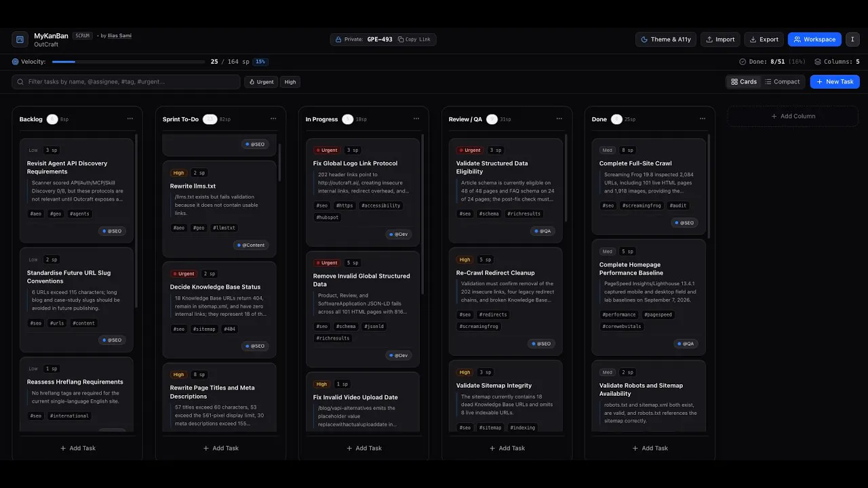868x488 pixels.
Task: Click Urgent badge on Decide Knowledge Base Status
Action: click(x=183, y=274)
